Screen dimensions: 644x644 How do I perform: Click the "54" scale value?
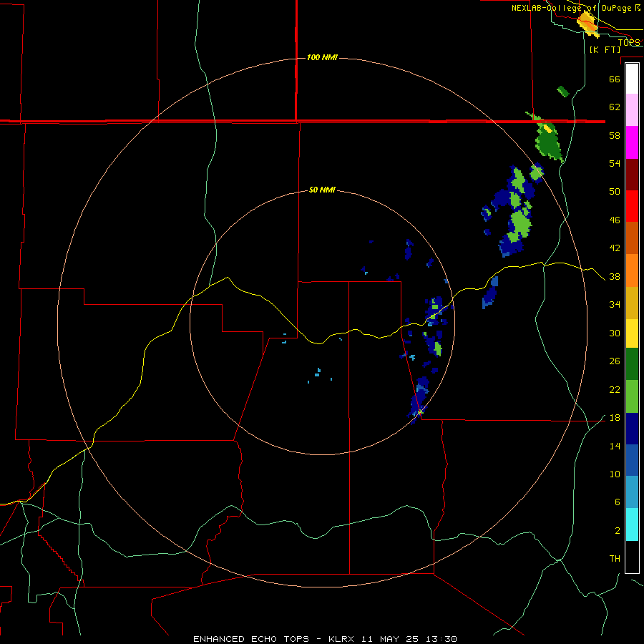point(615,163)
